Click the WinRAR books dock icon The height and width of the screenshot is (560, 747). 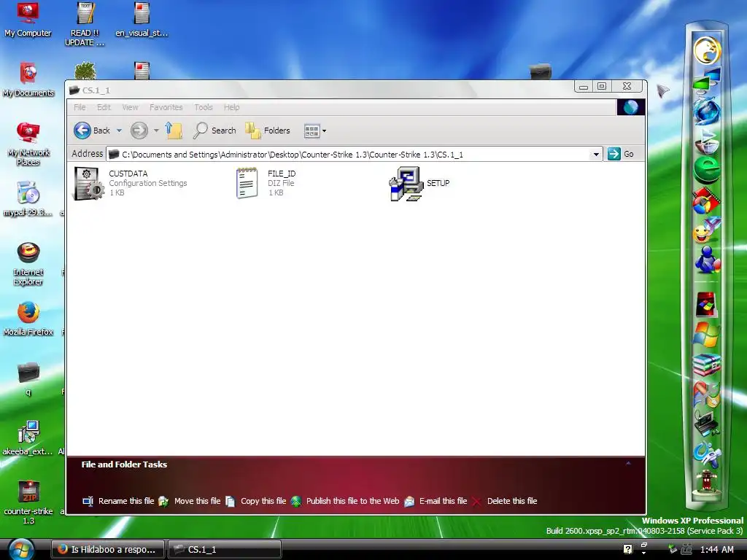coord(706,365)
